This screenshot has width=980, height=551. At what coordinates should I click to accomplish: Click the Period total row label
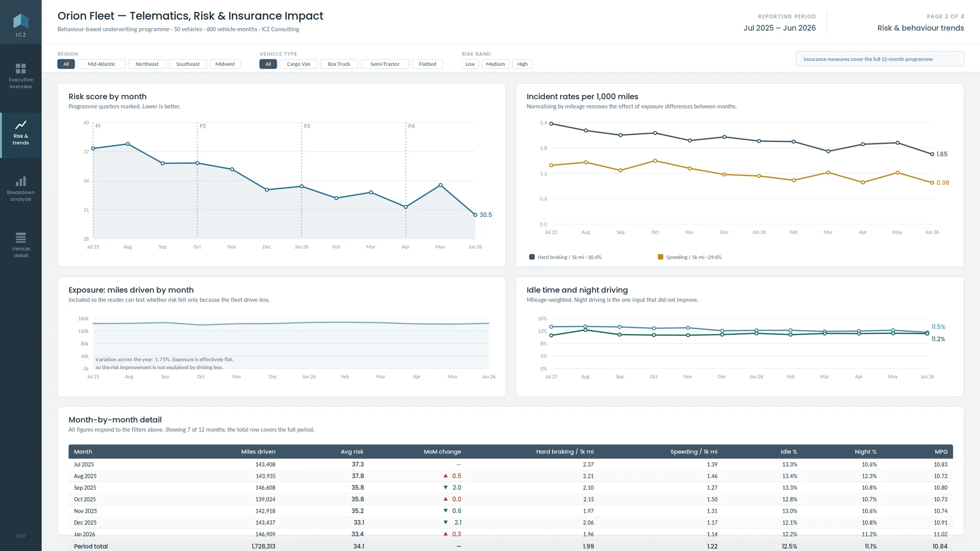tap(91, 546)
